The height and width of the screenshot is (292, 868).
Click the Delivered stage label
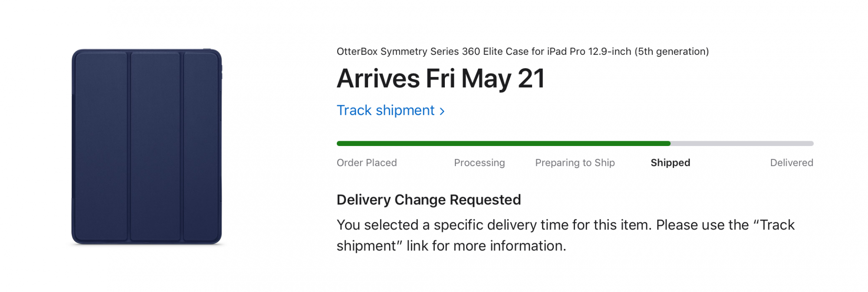(791, 163)
